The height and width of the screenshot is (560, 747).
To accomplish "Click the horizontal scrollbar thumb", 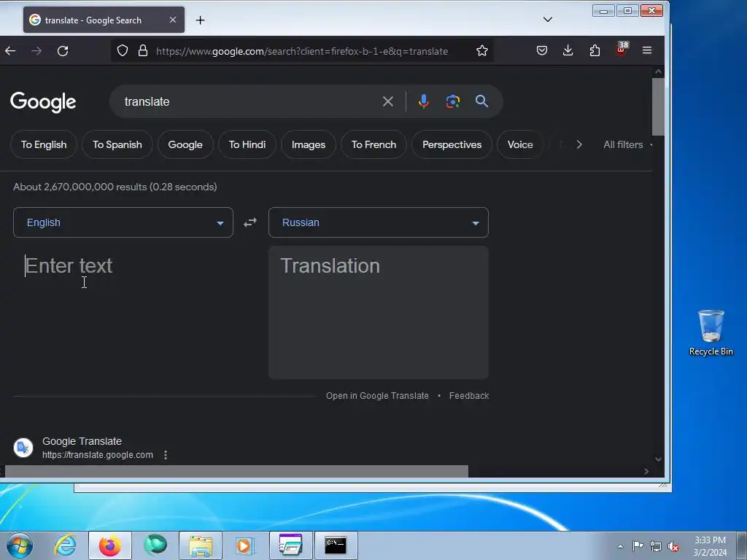I will coord(236,472).
